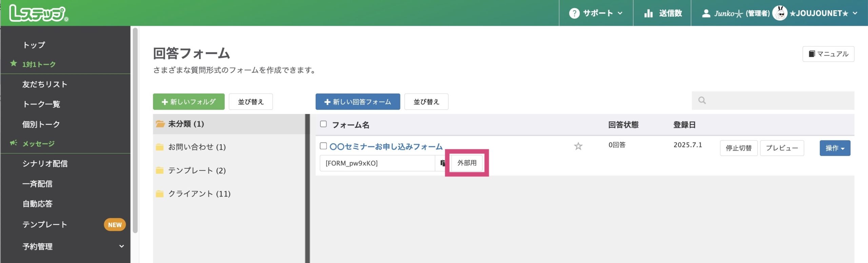Click the user account profile avatar

click(x=780, y=13)
